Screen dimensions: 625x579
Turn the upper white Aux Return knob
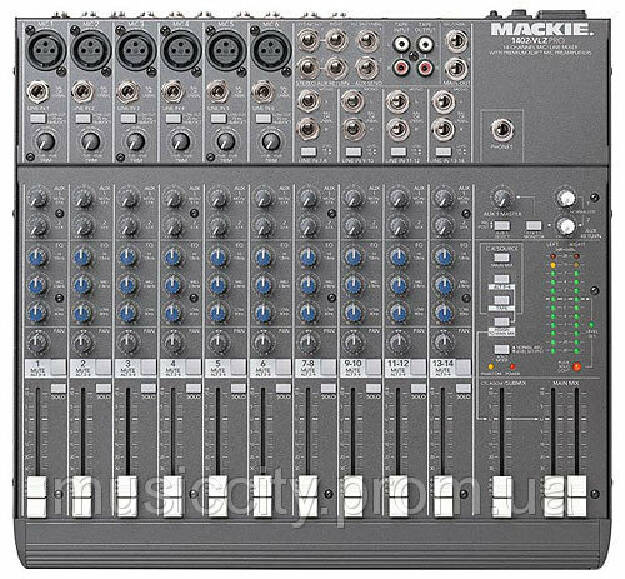tap(566, 198)
